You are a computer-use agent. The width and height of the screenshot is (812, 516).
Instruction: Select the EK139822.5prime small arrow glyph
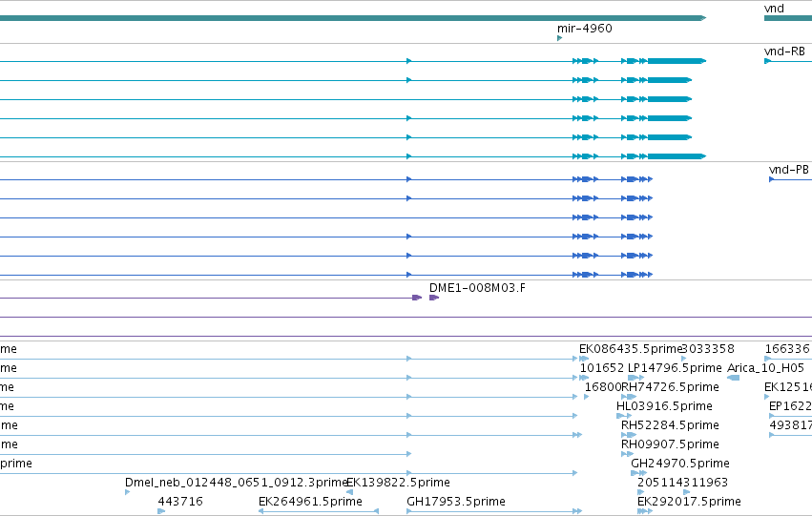(349, 492)
